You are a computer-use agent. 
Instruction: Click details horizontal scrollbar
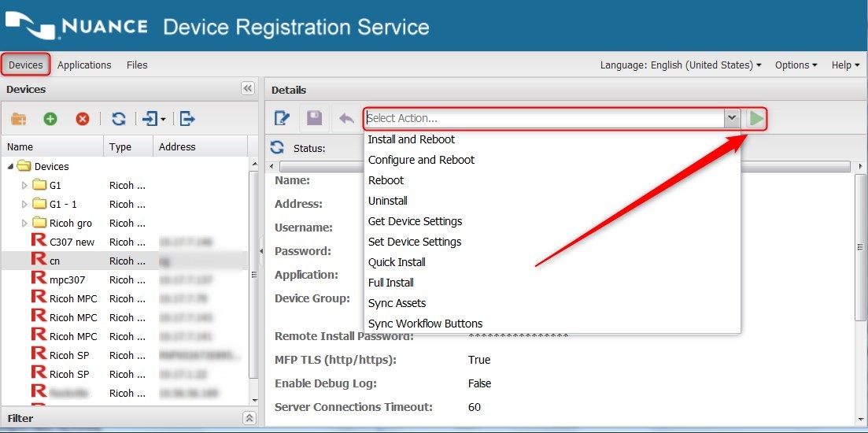(x=565, y=166)
